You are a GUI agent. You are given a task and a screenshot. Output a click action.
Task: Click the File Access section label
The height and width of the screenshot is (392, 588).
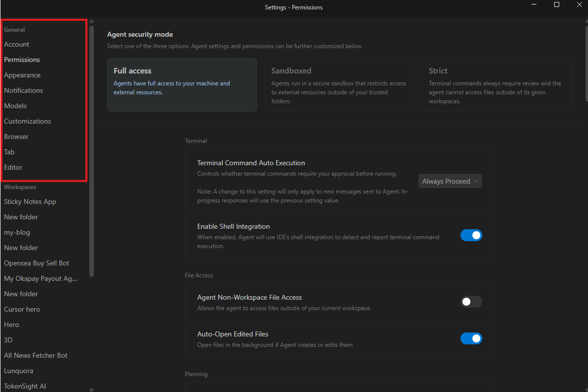click(199, 275)
